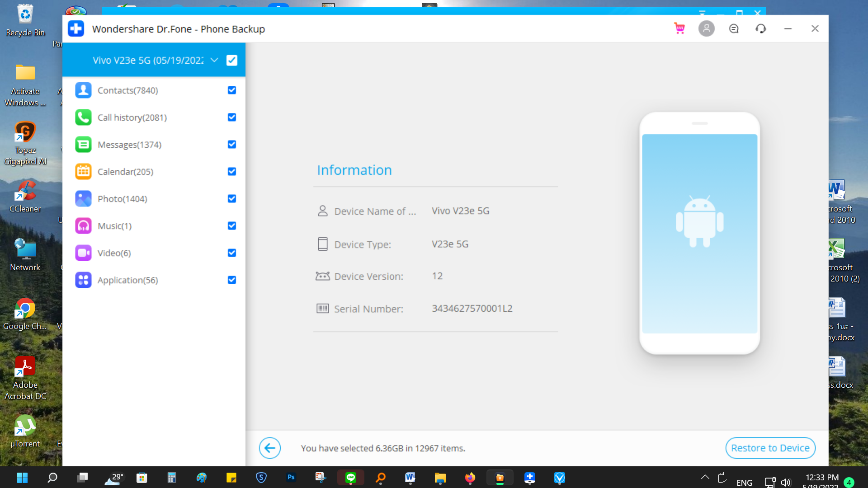868x488 pixels.
Task: Open Microsoft Word from the taskbar
Action: tap(410, 478)
